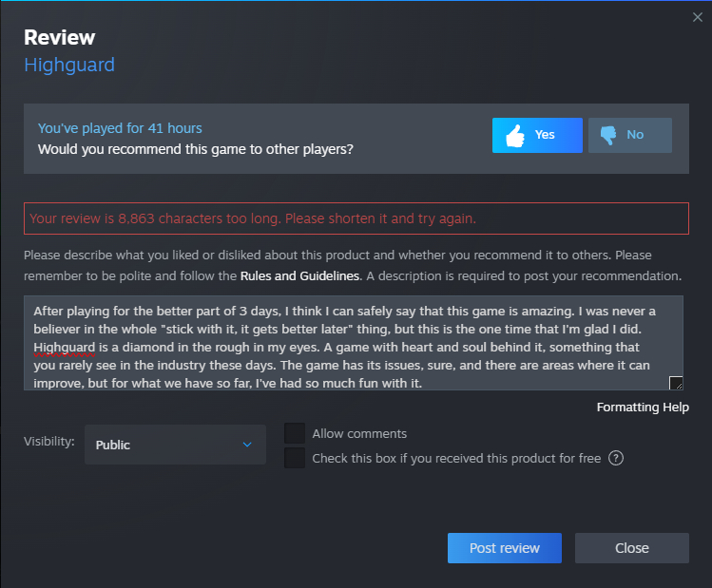The width and height of the screenshot is (712, 588).
Task: Click the text area resize handle
Action: (x=676, y=383)
